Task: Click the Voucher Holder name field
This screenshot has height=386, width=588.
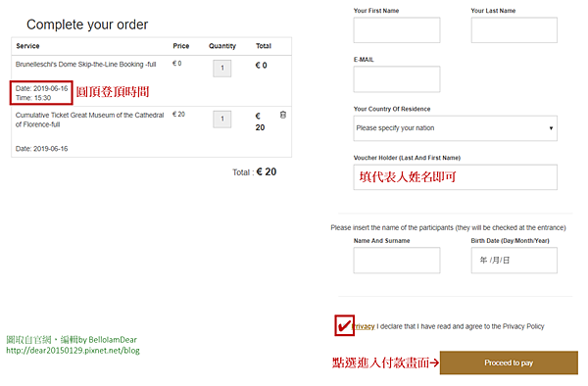Action: tap(455, 177)
